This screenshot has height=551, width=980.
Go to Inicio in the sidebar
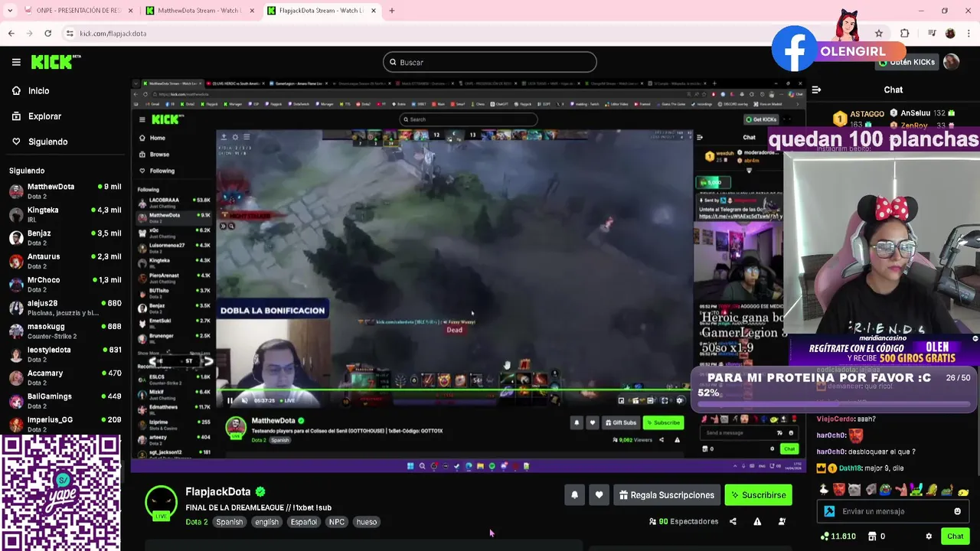[38, 90]
